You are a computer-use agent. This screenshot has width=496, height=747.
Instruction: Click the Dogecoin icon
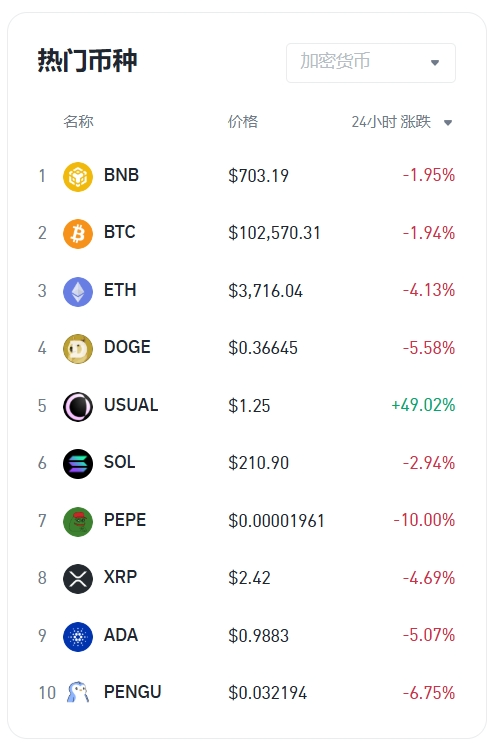coord(78,349)
